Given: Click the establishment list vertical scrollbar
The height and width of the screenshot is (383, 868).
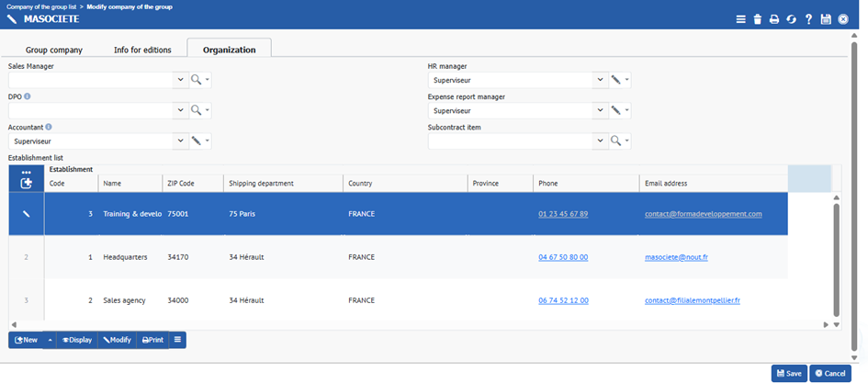Looking at the screenshot, I should tap(836, 257).
